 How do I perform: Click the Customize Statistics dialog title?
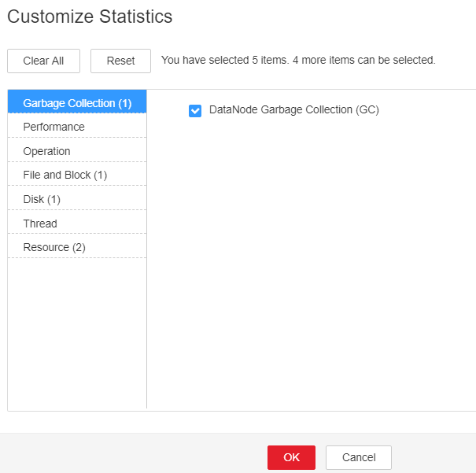coord(90,17)
